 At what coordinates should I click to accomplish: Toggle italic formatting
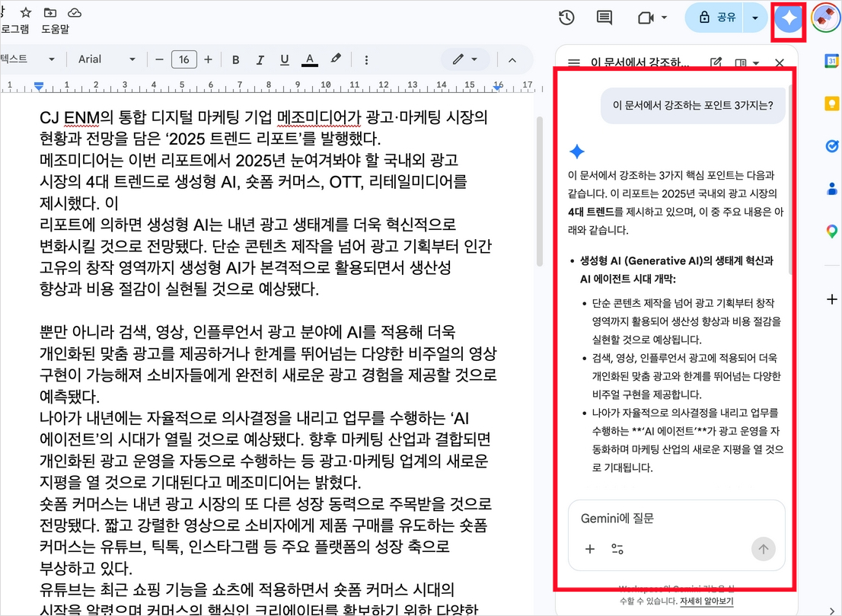click(x=260, y=59)
